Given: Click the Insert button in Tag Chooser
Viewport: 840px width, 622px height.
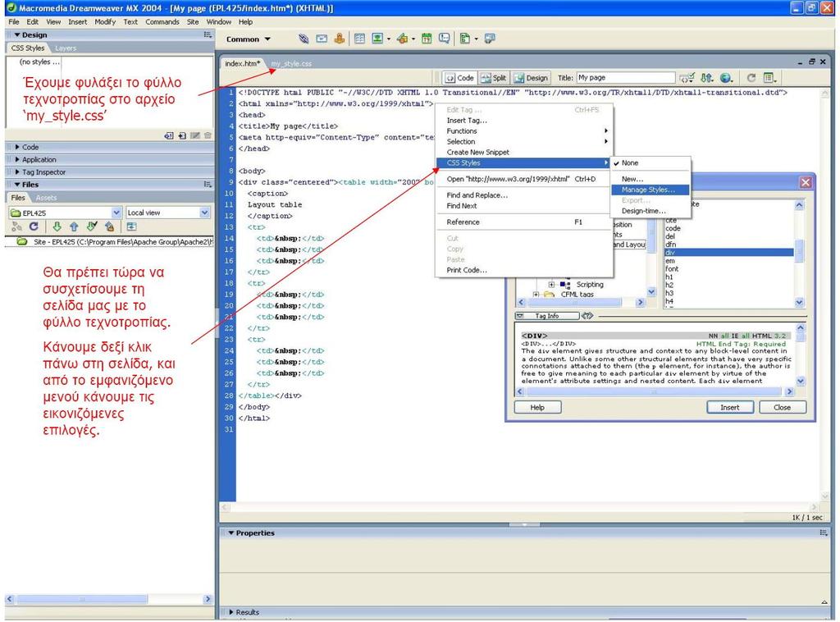Looking at the screenshot, I should (x=729, y=407).
